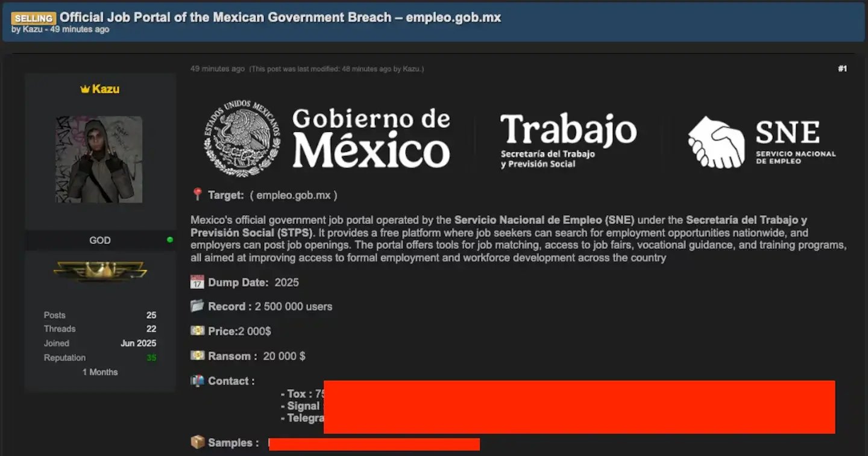This screenshot has width=868, height=456.
Task: Click the Gobierno de México coat of arms logo
Action: click(x=241, y=139)
